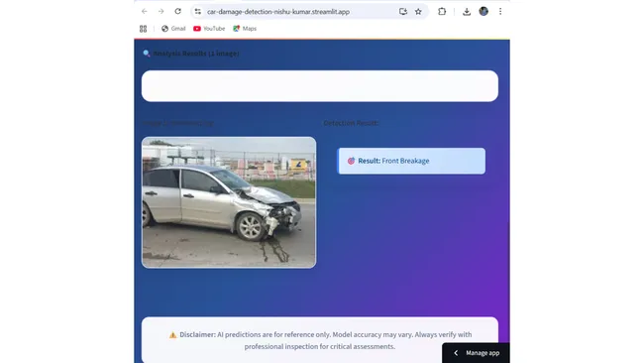644x363 pixels.
Task: Open the downloads icon
Action: pyautogui.click(x=467, y=12)
